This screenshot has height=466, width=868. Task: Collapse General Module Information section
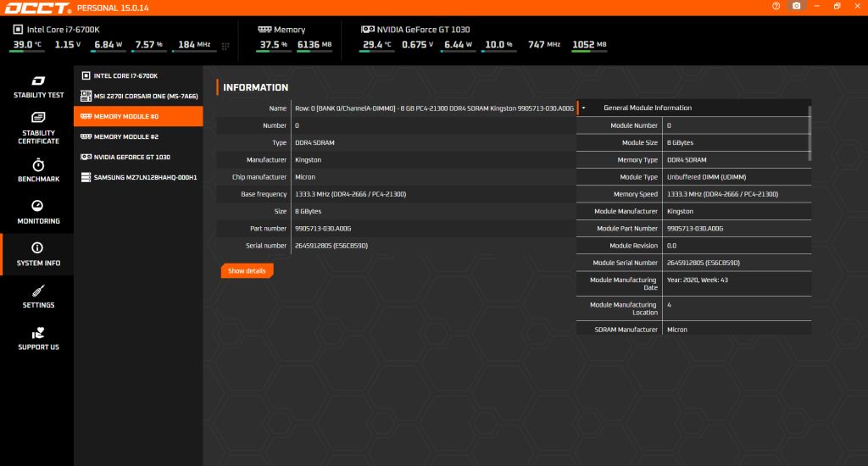[583, 108]
